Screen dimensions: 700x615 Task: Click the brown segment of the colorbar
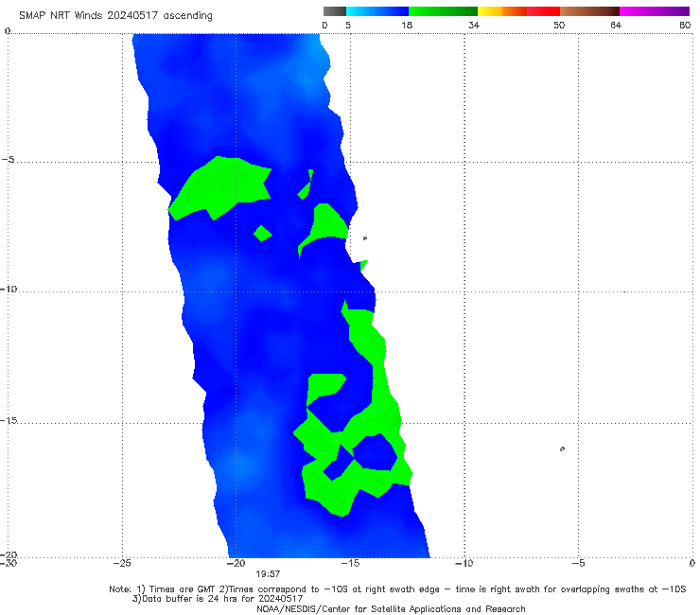pyautogui.click(x=589, y=11)
